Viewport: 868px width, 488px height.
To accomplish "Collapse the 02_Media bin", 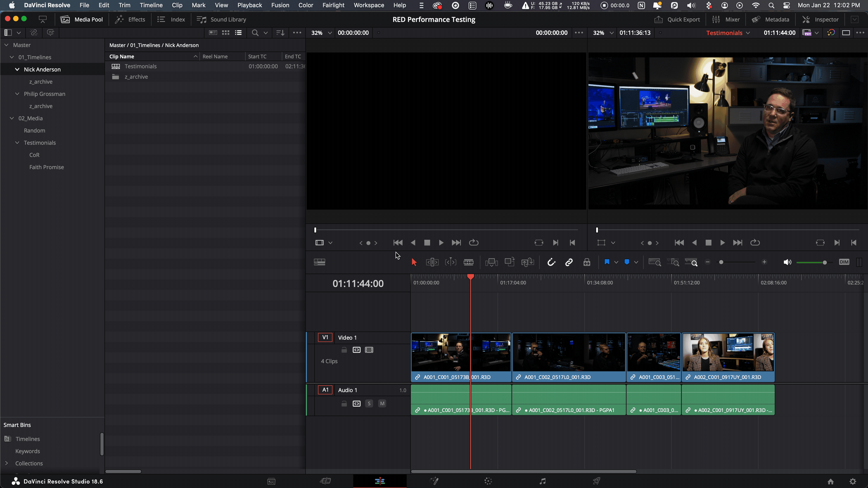I will point(12,118).
